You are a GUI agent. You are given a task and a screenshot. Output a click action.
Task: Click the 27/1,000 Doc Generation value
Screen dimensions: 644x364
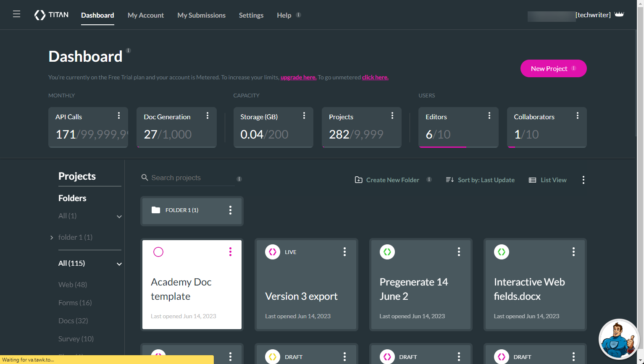click(x=168, y=134)
